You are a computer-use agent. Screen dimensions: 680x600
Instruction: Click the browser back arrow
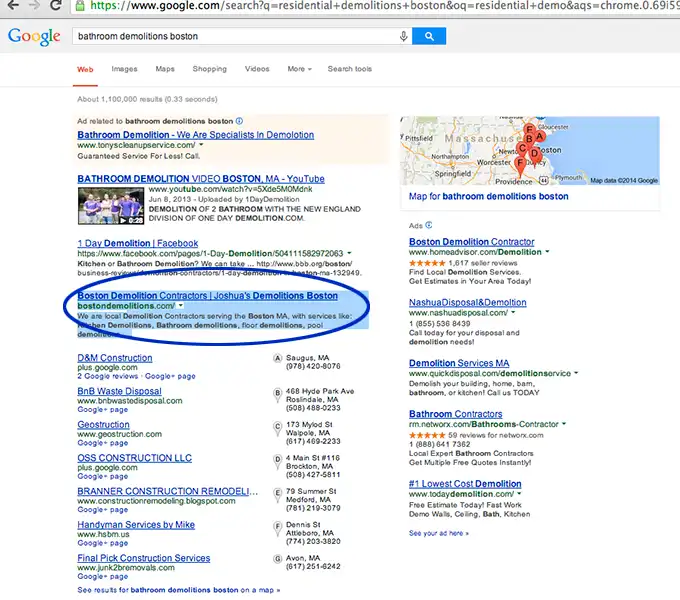click(13, 5)
